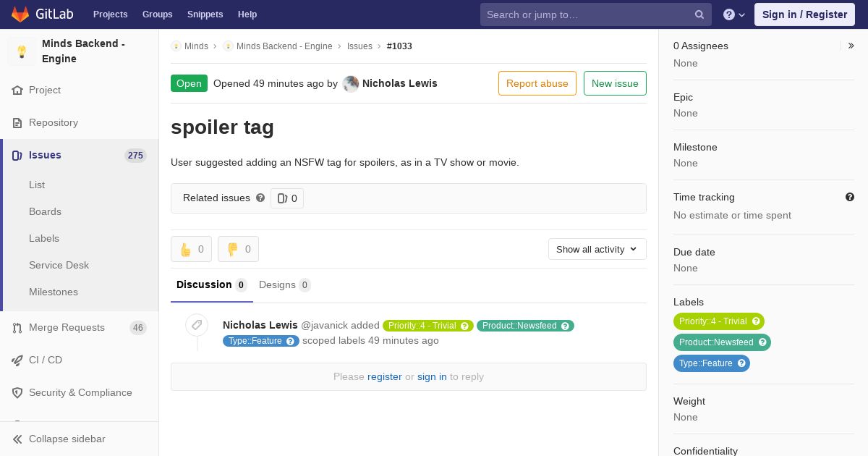The image size is (868, 456).
Task: Click Nicholas Lewis avatar in header
Action: [351, 84]
